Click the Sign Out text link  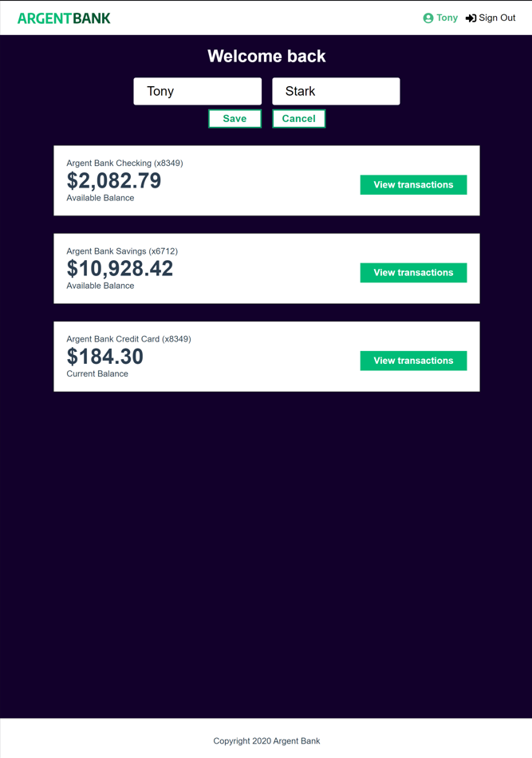coord(497,18)
